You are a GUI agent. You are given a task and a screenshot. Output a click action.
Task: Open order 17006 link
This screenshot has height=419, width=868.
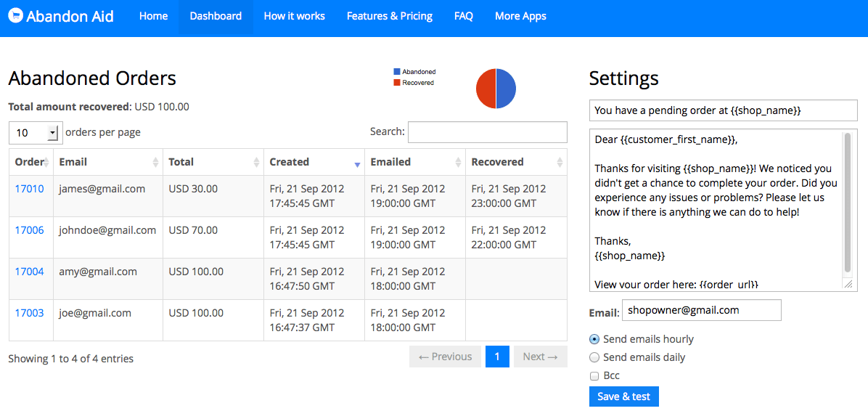29,230
